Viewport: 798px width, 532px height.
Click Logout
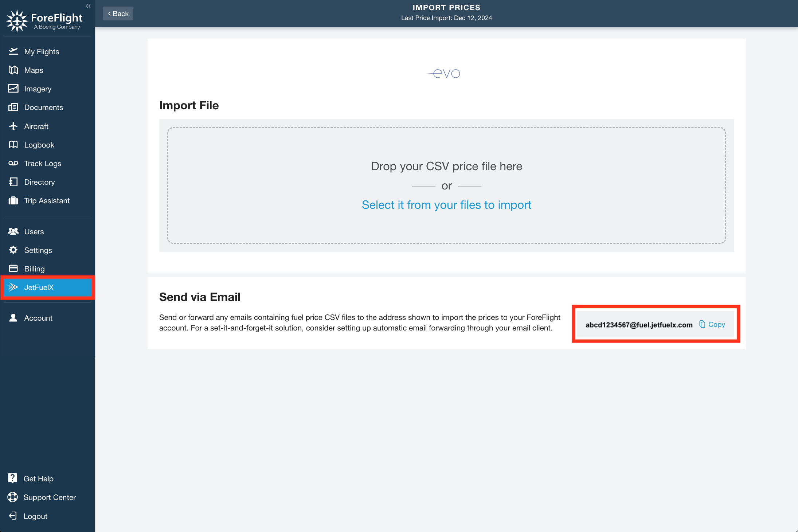pos(35,516)
